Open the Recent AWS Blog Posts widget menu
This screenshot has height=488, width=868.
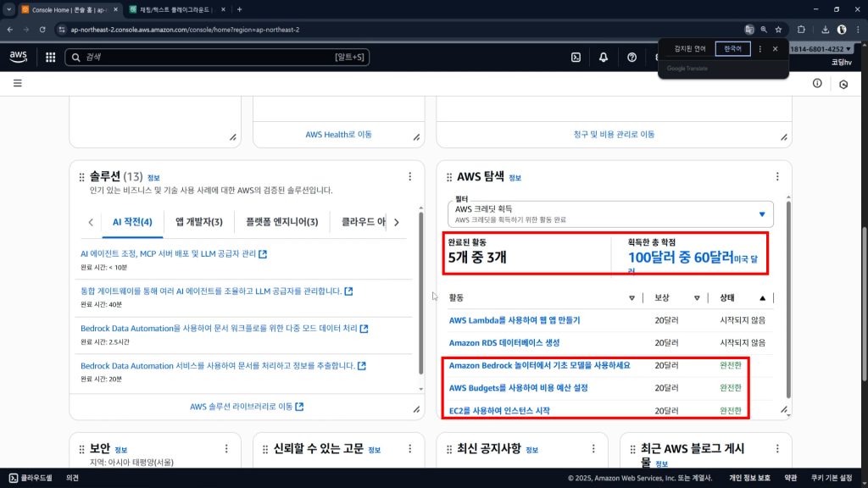pos(777,448)
